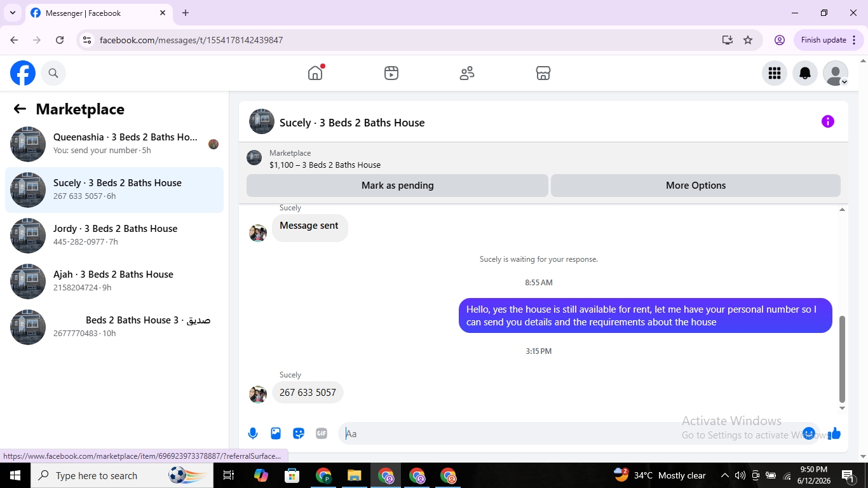Open the Reels video icon in top navigation

point(391,73)
